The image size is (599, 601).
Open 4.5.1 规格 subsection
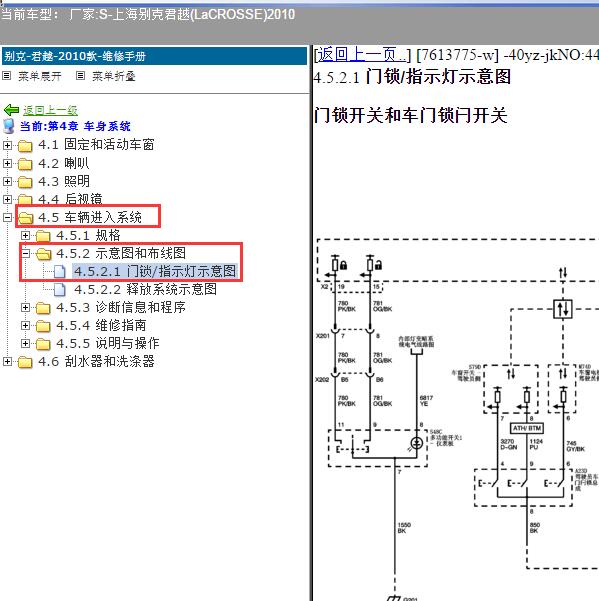pyautogui.click(x=88, y=235)
